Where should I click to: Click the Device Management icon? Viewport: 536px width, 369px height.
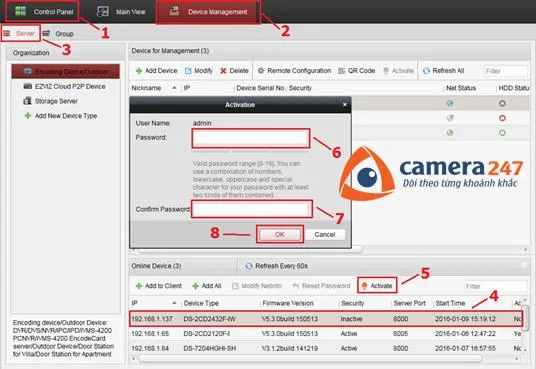(174, 12)
